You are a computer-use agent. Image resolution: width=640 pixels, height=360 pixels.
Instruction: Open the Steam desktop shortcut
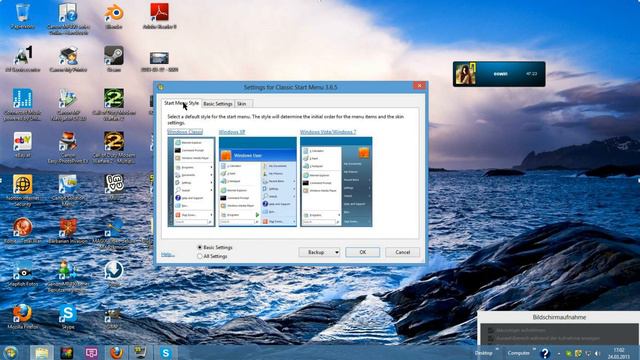point(114,58)
